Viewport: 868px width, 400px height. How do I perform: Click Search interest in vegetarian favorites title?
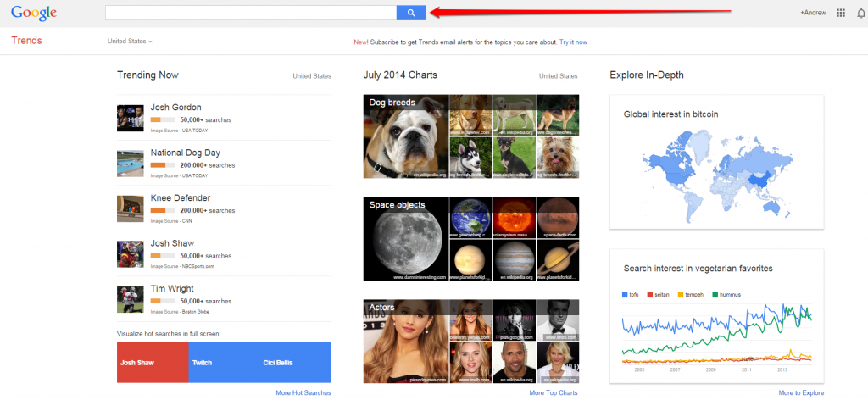pos(698,269)
